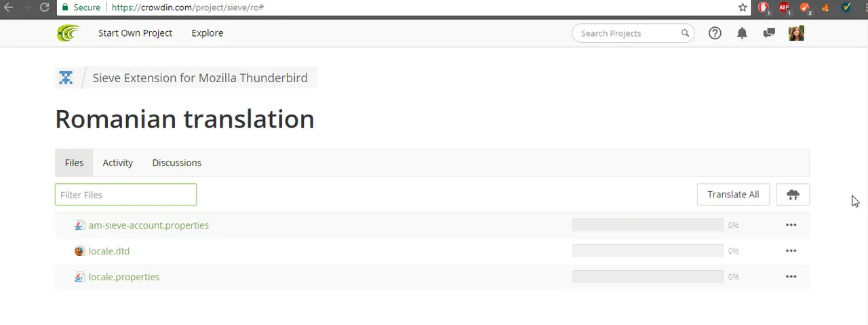Bookmark page with the star icon
The image size is (868, 325).
point(743,7)
